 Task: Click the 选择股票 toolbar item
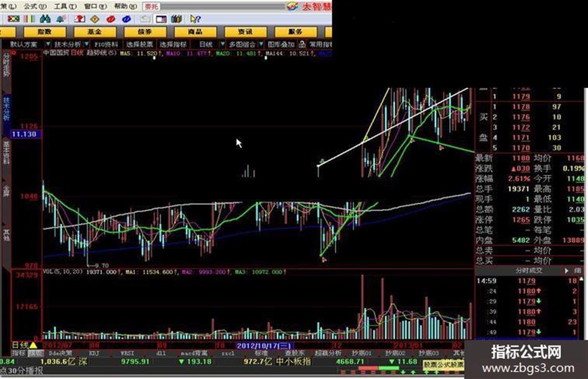coord(139,44)
